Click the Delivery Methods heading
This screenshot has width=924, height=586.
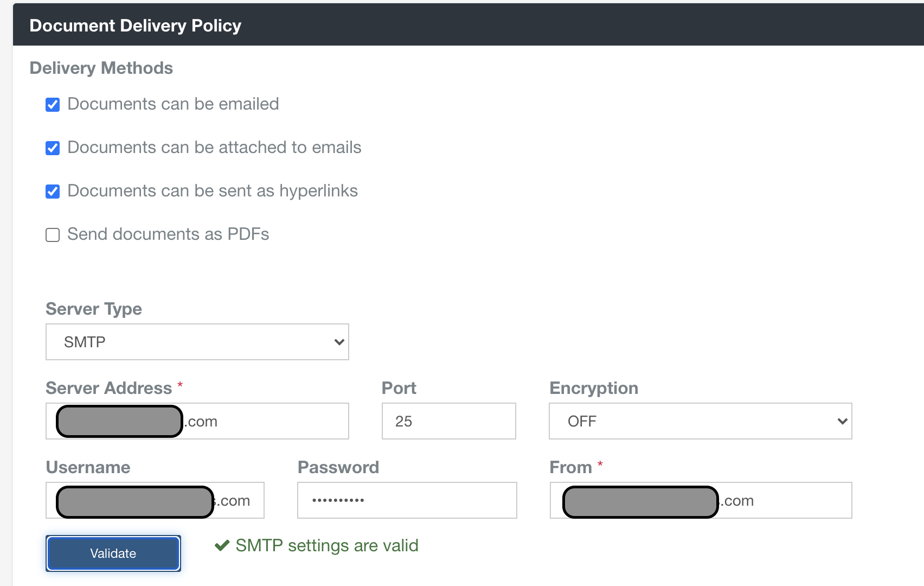(x=101, y=68)
